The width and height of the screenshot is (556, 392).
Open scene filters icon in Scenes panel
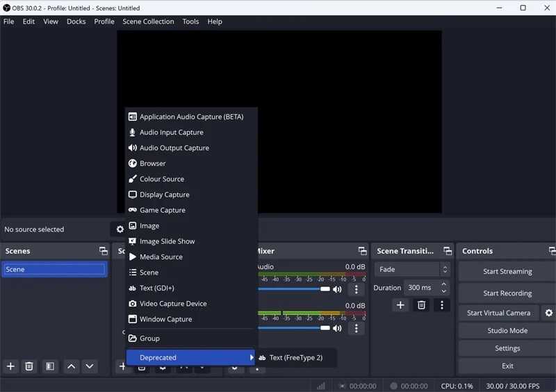pos(50,366)
